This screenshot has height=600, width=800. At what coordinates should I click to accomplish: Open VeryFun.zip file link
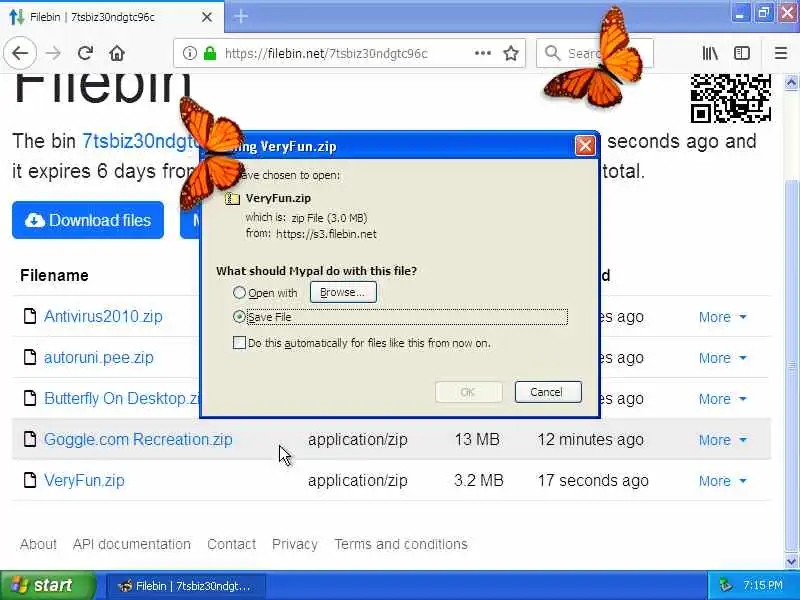(84, 480)
